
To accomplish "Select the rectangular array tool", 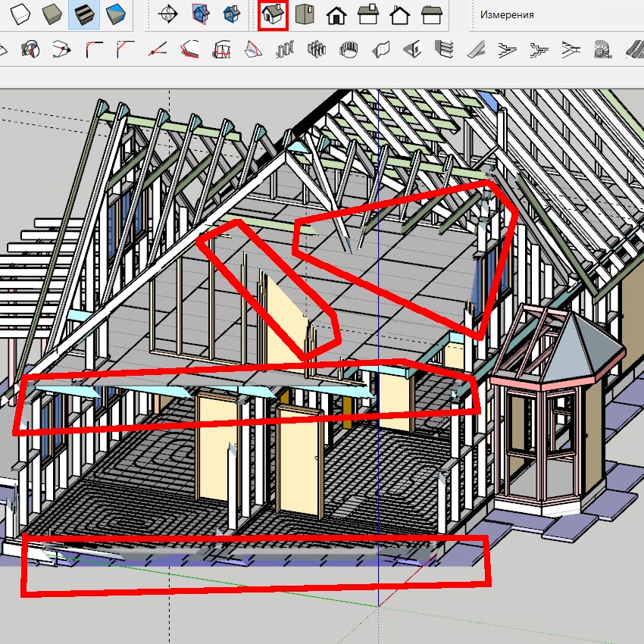I will 317,50.
